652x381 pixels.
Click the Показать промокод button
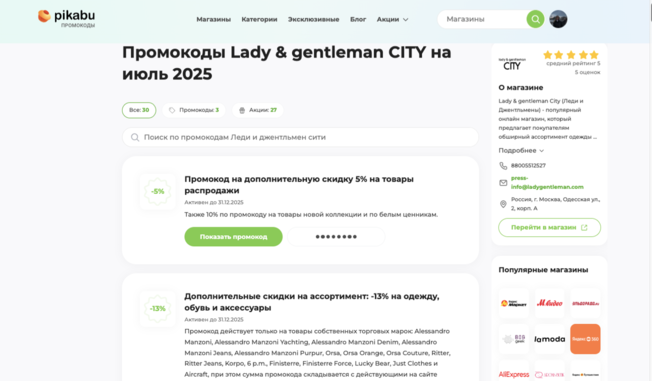tap(233, 237)
